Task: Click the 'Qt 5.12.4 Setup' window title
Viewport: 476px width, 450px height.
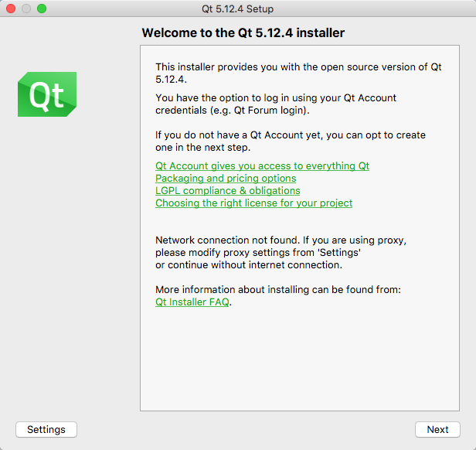Action: click(x=238, y=9)
